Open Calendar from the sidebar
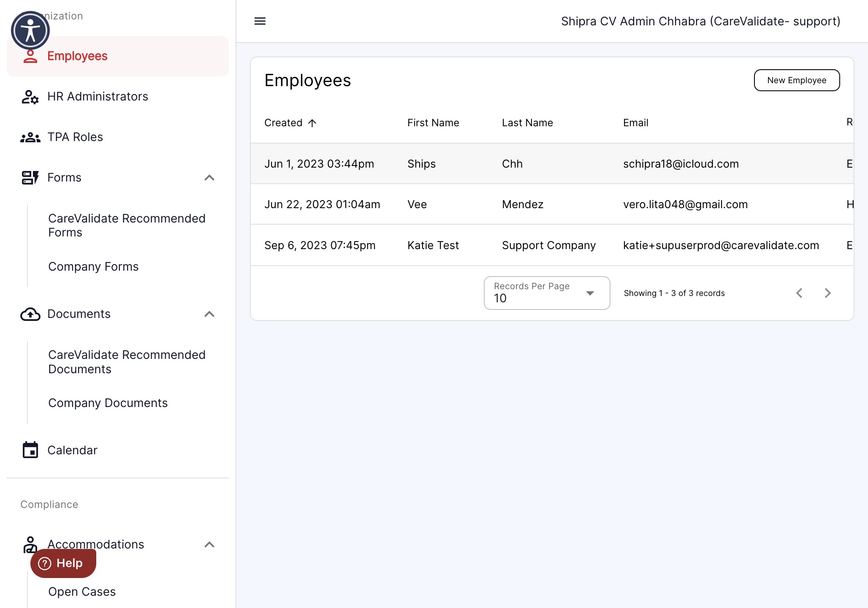Viewport: 868px width, 608px height. click(118, 450)
